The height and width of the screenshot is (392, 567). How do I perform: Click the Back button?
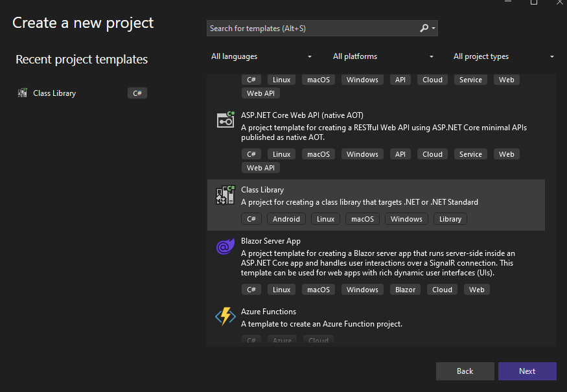(465, 371)
